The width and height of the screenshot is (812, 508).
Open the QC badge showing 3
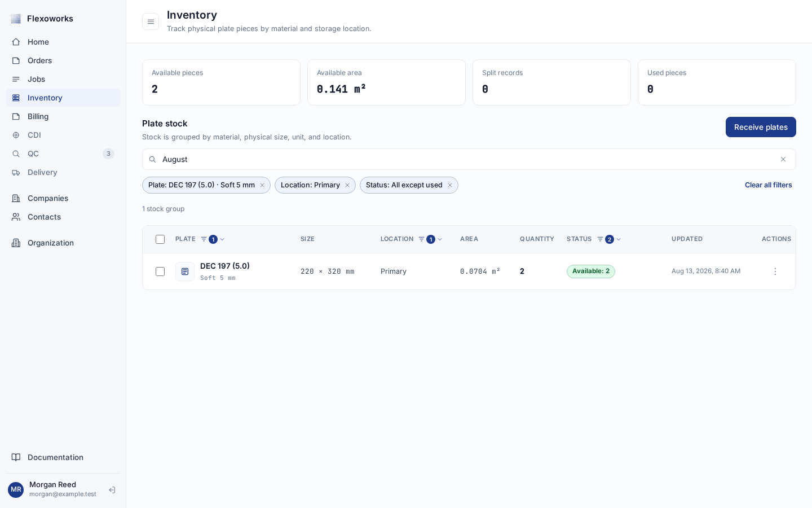coord(108,154)
